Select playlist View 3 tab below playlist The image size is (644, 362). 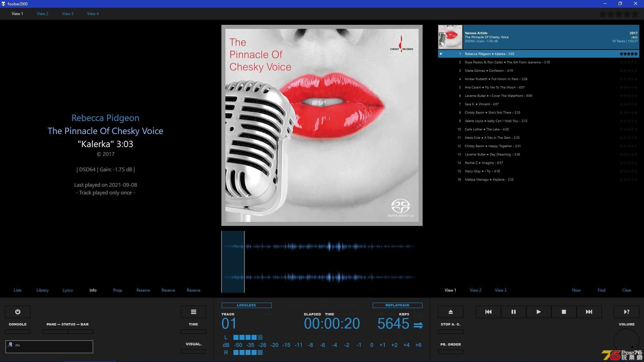point(501,290)
